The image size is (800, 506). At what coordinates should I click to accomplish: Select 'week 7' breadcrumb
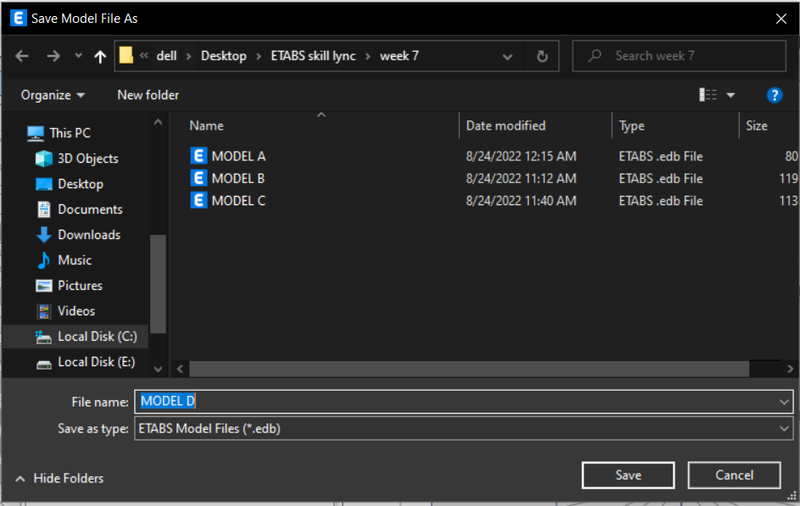coord(399,56)
